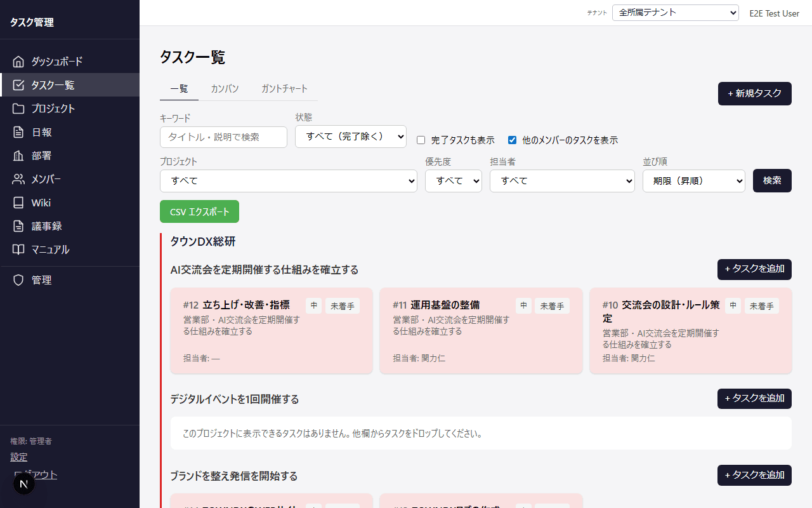
Task: Click the 日報 document icon
Action: 18,131
